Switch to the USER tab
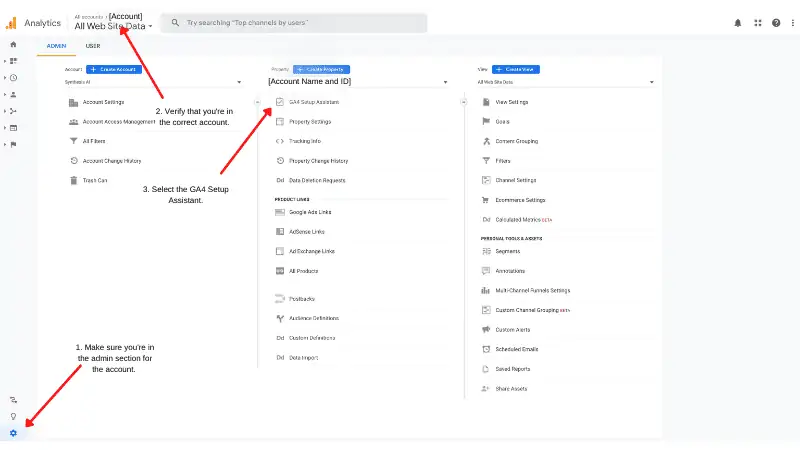The image size is (800, 450). point(93,46)
